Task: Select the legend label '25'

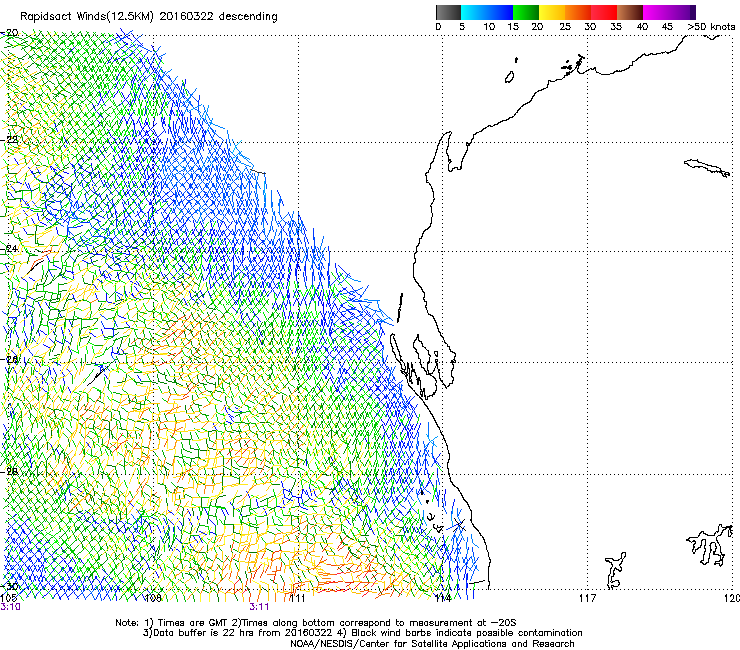Action: [x=565, y=27]
